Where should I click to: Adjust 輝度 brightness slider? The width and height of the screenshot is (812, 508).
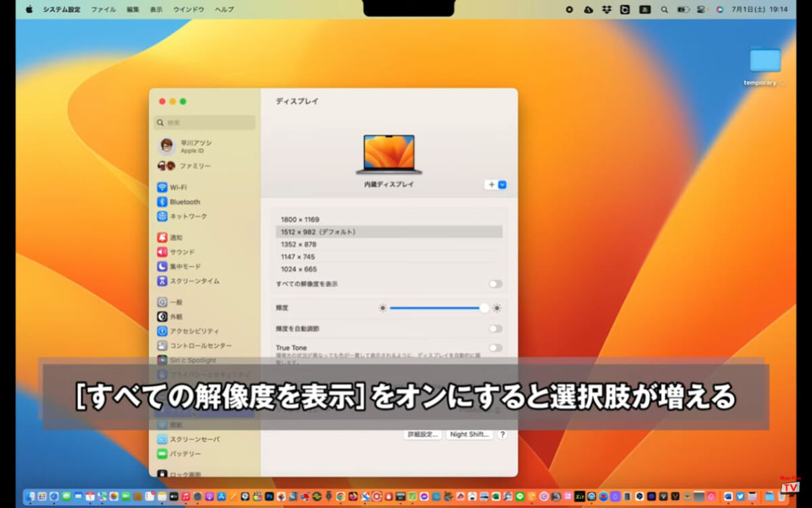pos(440,308)
